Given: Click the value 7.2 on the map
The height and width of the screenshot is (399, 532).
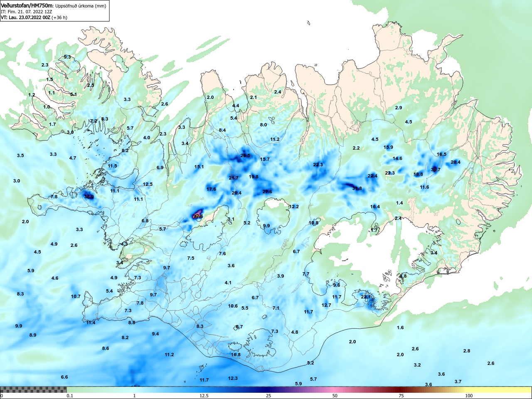Looking at the screenshot, I should click(x=94, y=121).
